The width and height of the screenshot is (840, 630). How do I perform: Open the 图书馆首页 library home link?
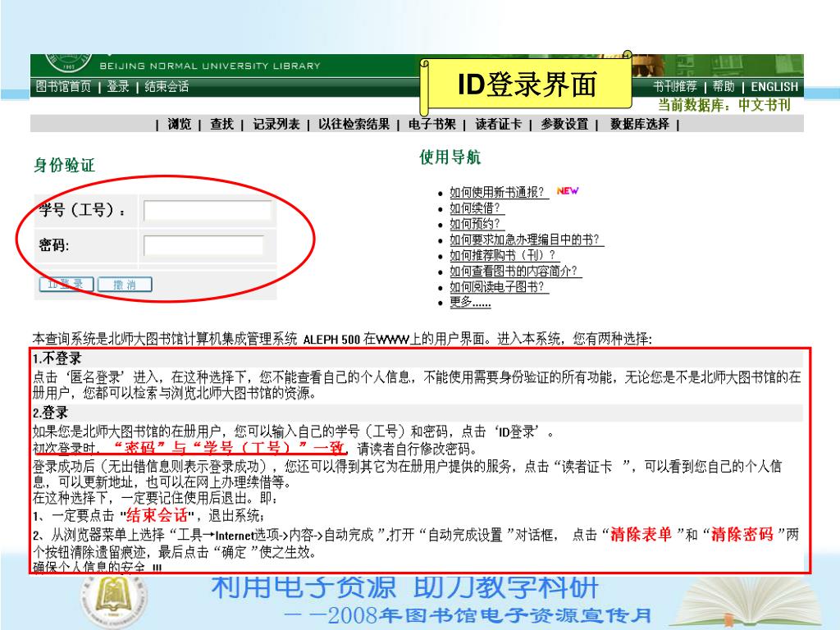pos(63,86)
